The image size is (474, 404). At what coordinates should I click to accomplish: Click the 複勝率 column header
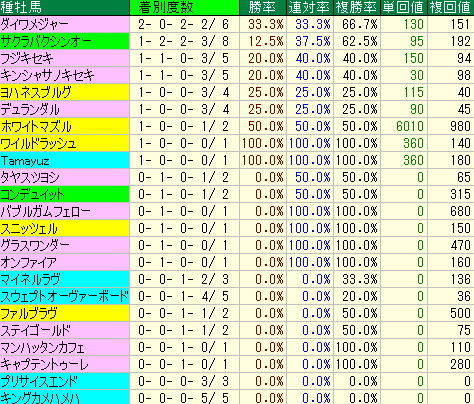coord(357,7)
